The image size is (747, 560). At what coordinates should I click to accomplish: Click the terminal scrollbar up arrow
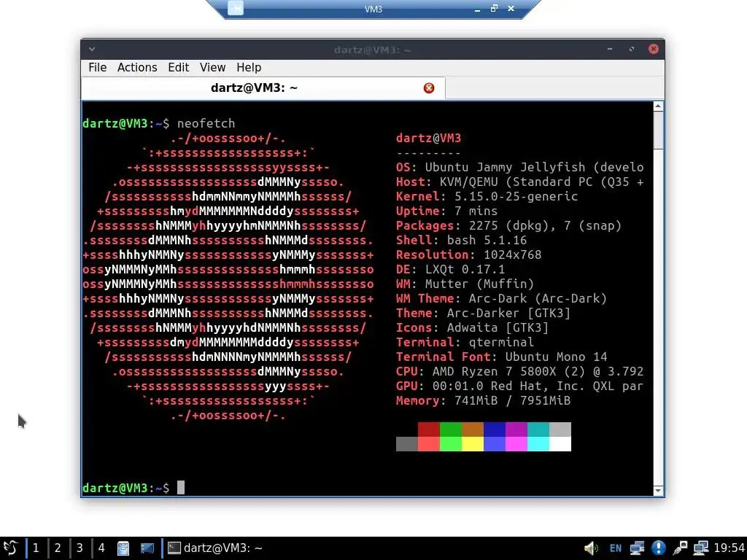click(x=659, y=106)
